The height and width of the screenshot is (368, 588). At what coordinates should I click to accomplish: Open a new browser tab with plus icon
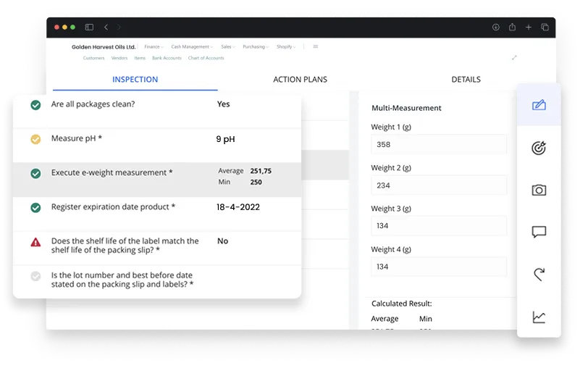[529, 27]
